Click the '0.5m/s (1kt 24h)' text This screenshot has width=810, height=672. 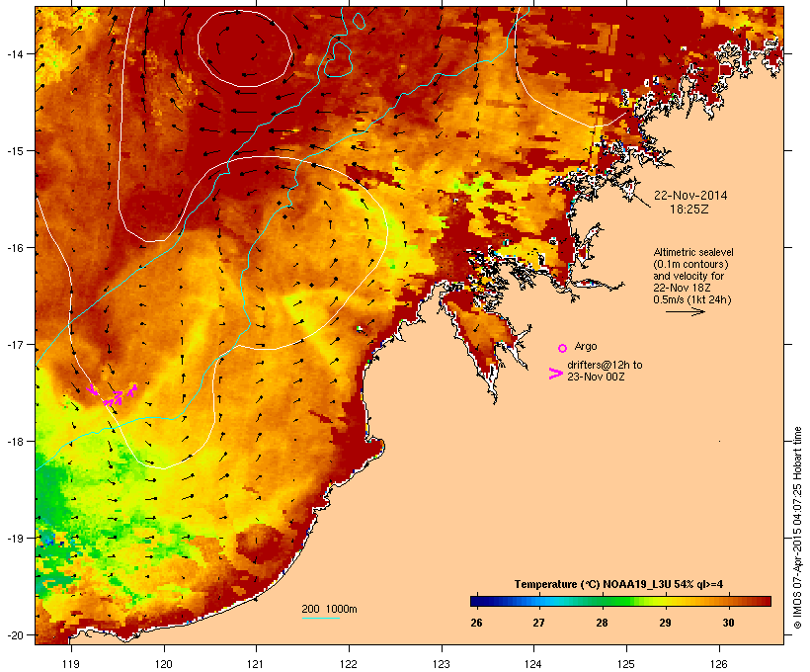(692, 299)
